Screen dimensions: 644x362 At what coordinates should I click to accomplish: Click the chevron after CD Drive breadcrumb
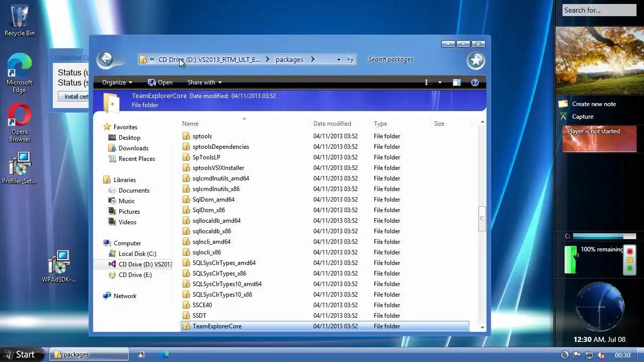click(267, 59)
